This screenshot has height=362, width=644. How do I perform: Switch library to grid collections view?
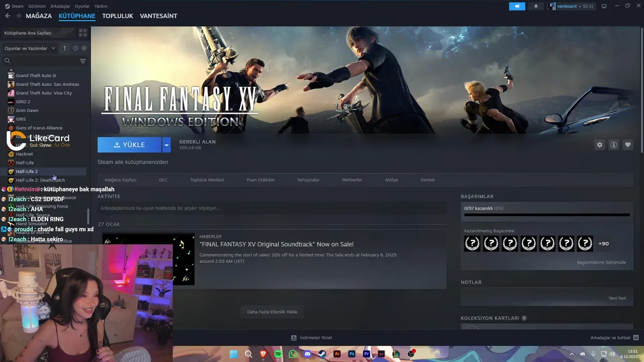83,33
